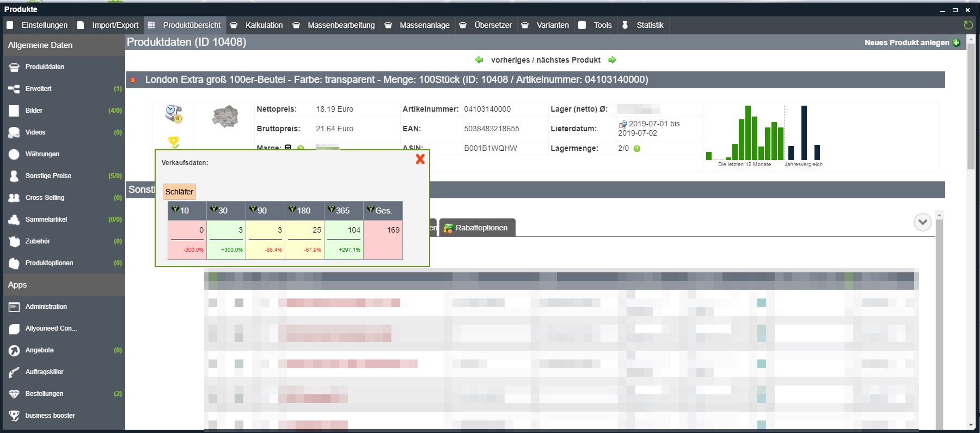The image size is (980, 433).
Task: Click the product thumbnail image
Action: [225, 116]
